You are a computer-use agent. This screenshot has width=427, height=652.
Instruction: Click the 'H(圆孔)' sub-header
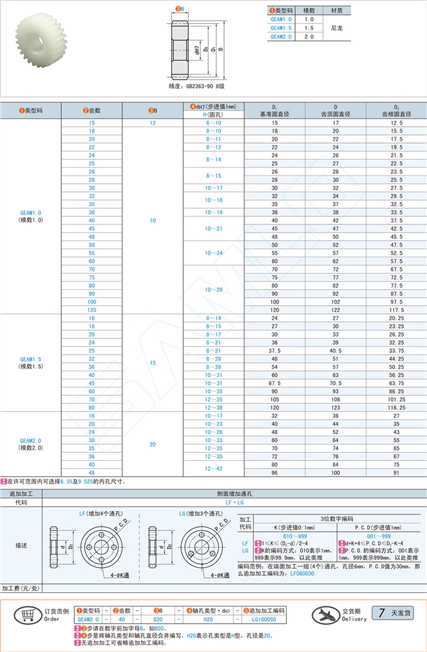(213, 114)
